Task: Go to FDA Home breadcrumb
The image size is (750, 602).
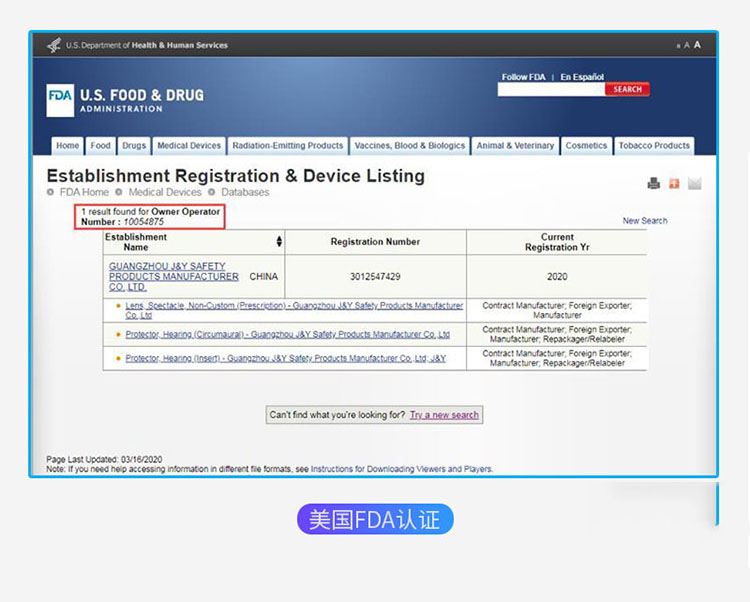Action: (84, 192)
